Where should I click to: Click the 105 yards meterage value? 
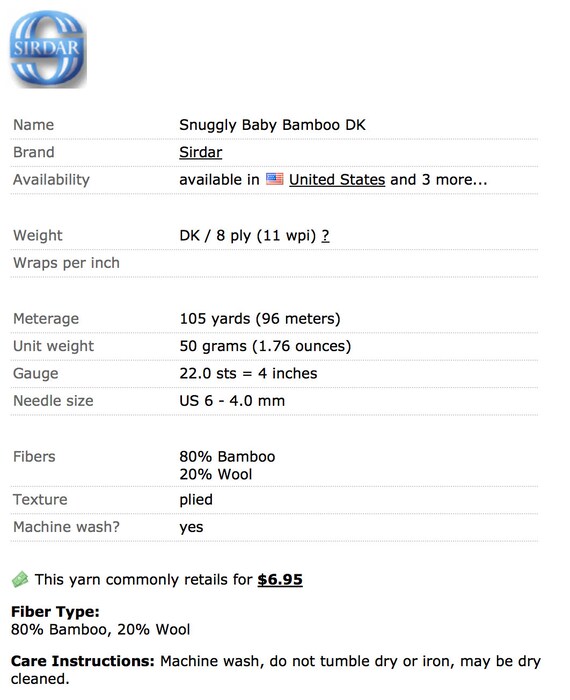260,319
